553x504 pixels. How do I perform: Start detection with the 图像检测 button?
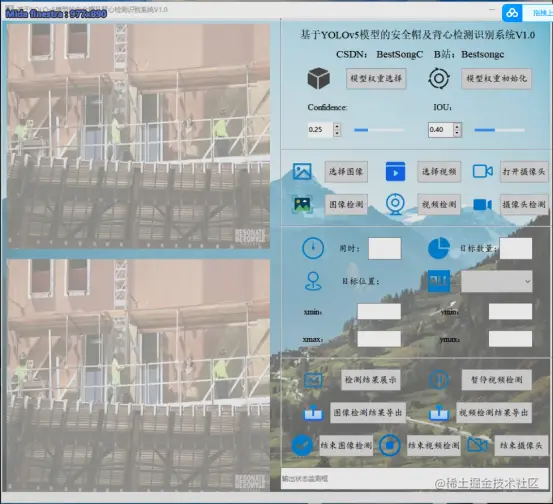tap(346, 204)
